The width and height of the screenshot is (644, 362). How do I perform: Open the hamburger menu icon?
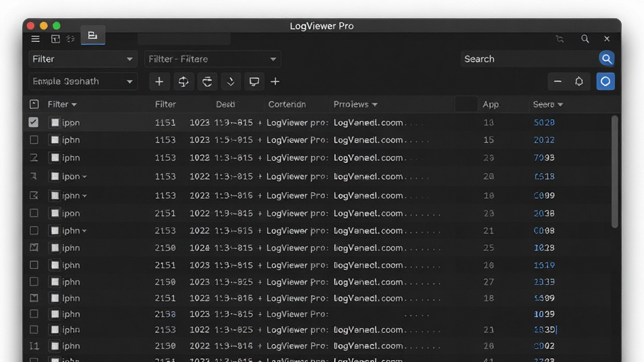click(35, 38)
